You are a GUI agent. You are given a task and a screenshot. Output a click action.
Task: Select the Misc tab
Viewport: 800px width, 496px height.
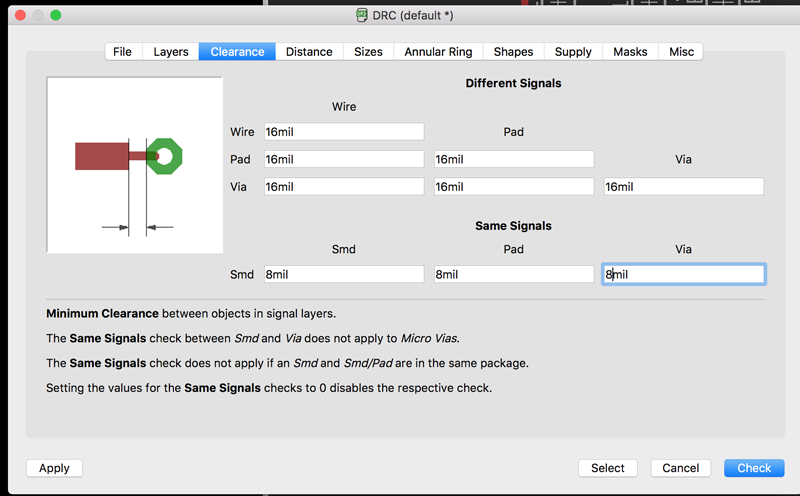pos(681,52)
